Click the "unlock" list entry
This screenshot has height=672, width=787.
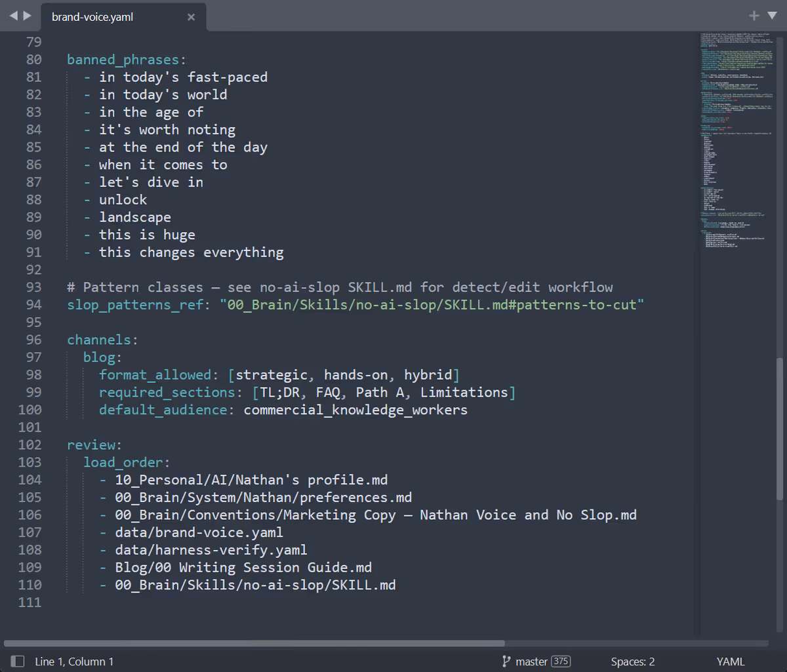[123, 200]
